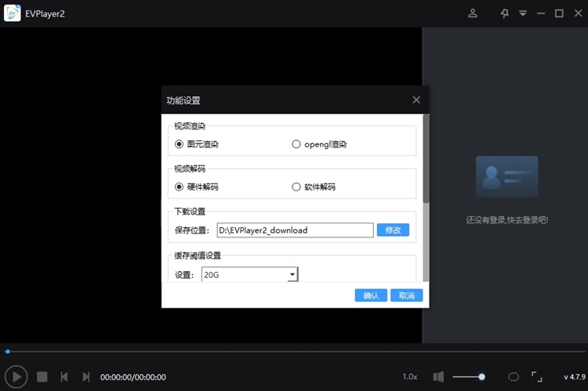Viewport: 588px width, 391px height.
Task: Click the 视频渲染 group label
Action: 190,126
